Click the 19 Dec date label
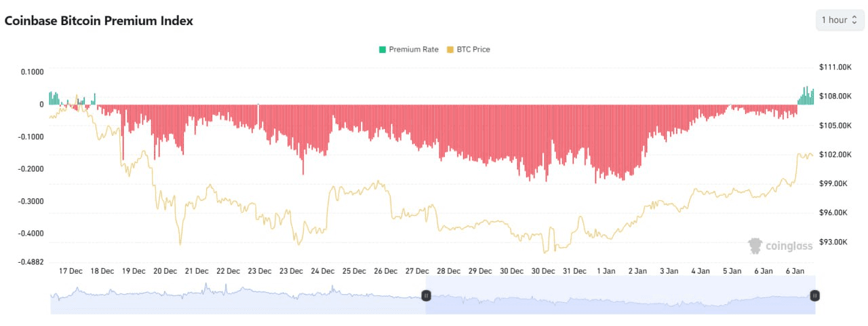This screenshot has width=868, height=326. pos(134,271)
